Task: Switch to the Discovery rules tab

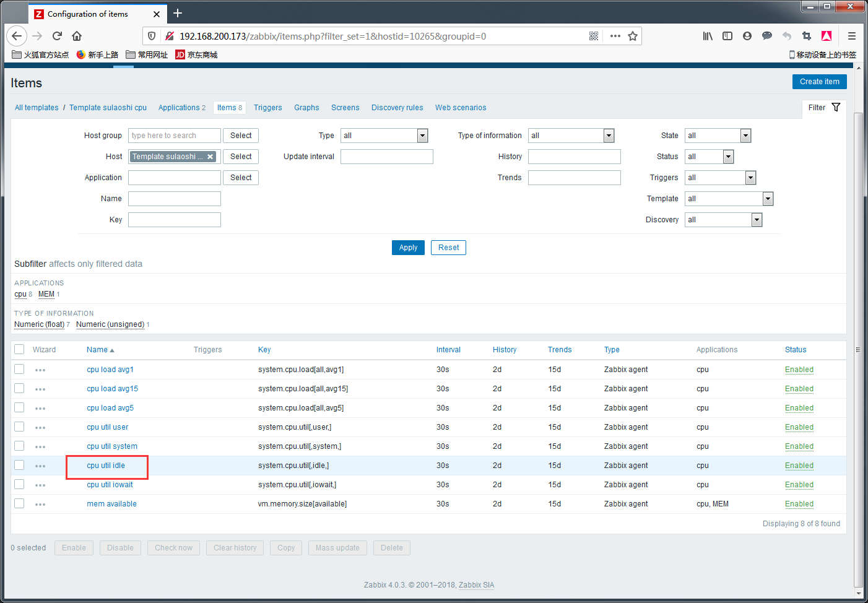Action: coord(397,108)
